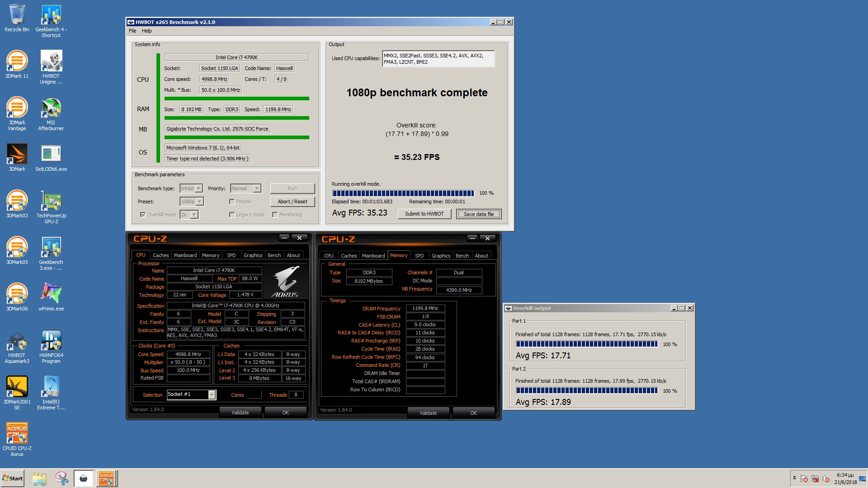Screen dimensions: 868x488
Task: Open About tab in right CPU-Z
Action: pos(481,256)
